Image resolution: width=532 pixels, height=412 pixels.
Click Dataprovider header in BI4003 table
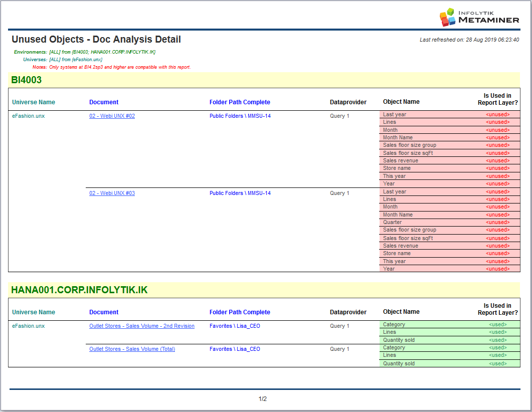[348, 102]
